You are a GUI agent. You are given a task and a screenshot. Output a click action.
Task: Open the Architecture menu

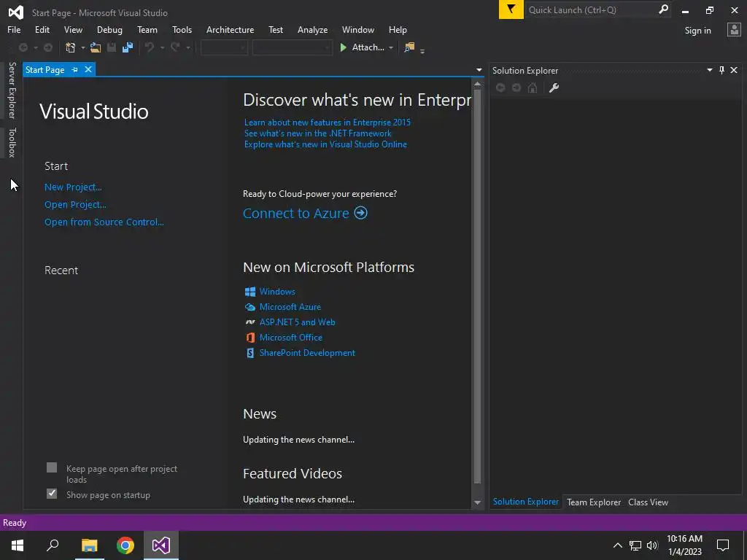(x=230, y=29)
